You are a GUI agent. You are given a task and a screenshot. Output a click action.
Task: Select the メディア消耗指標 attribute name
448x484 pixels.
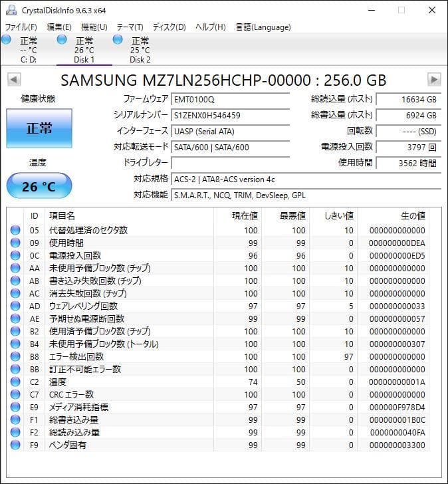click(x=78, y=407)
